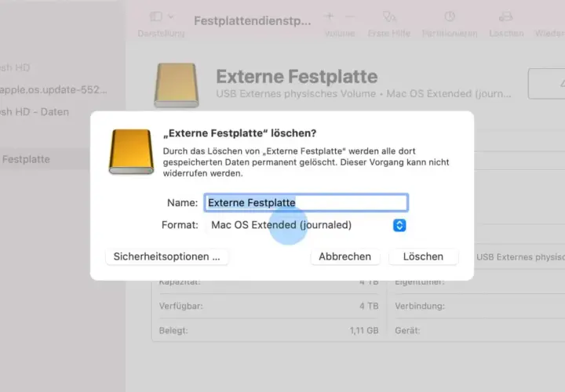Image resolution: width=565 pixels, height=392 pixels.
Task: Click the Externe Festplatte heading in the main pane
Action: (297, 77)
